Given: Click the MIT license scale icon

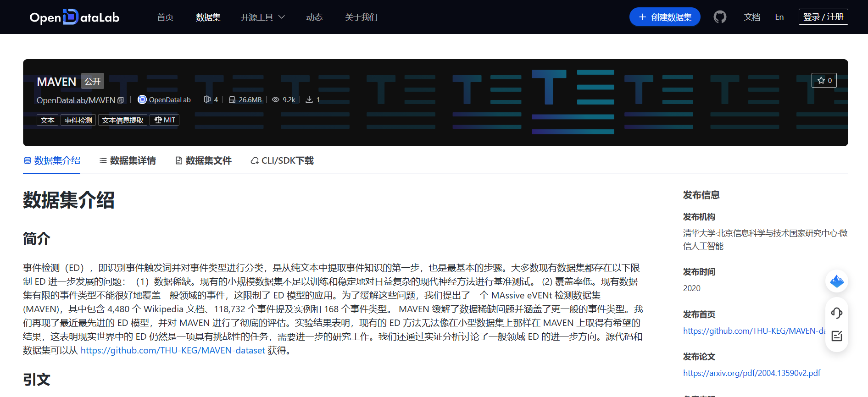Looking at the screenshot, I should click(158, 120).
